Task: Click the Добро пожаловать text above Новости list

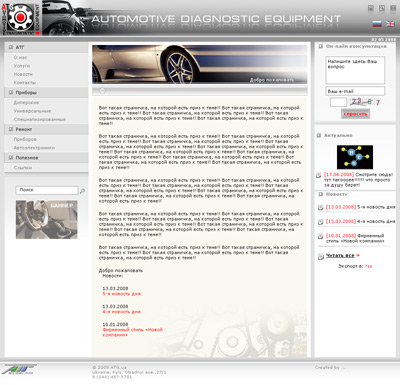Action: tap(121, 270)
